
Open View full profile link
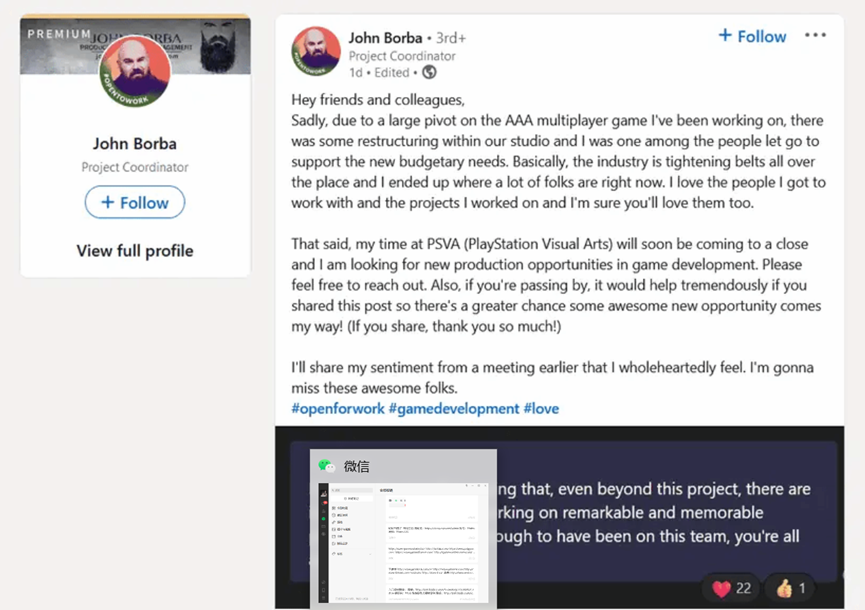coord(135,251)
